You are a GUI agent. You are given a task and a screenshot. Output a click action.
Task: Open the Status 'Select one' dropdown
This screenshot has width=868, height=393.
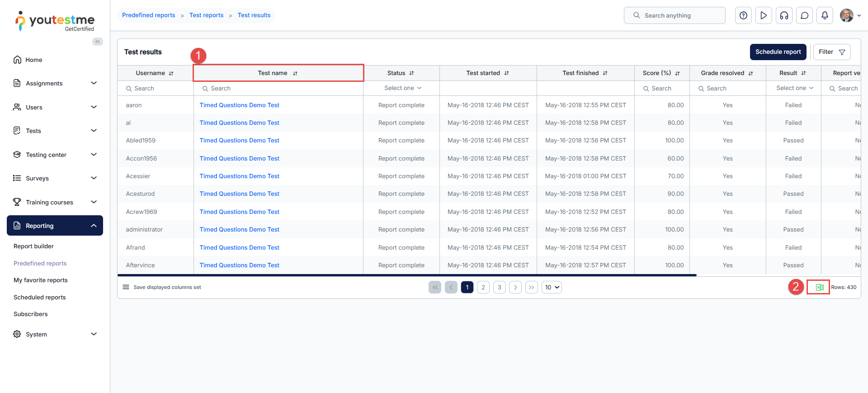point(402,88)
